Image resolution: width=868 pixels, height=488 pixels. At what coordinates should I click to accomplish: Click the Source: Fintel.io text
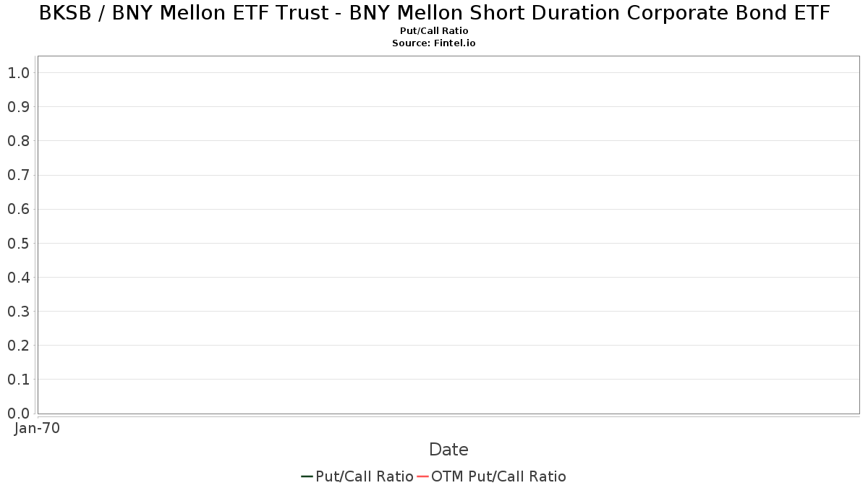434,43
